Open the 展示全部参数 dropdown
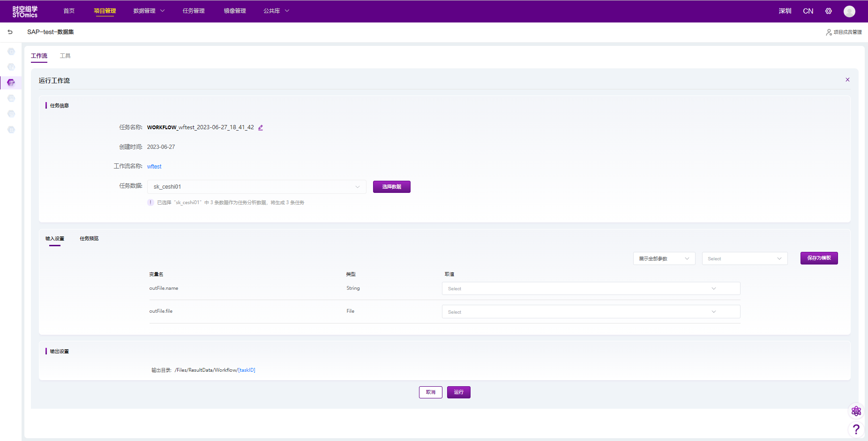Image resolution: width=868 pixels, height=441 pixels. (664, 258)
